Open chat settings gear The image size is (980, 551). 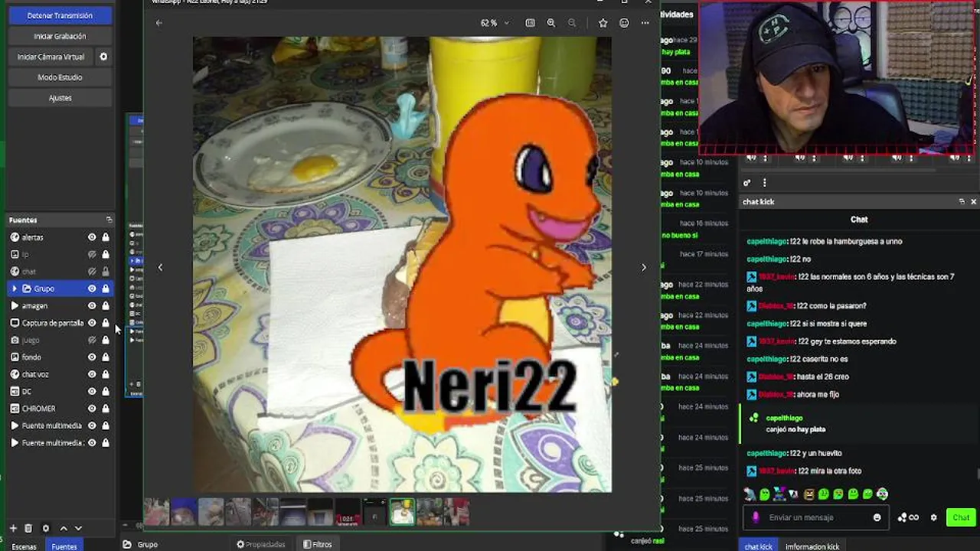coord(933,517)
